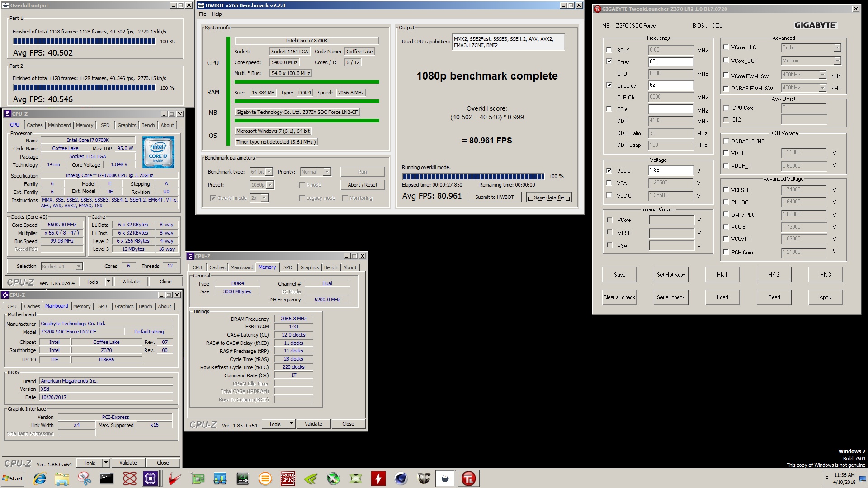Click the running overkill mode progress bar

[473, 176]
